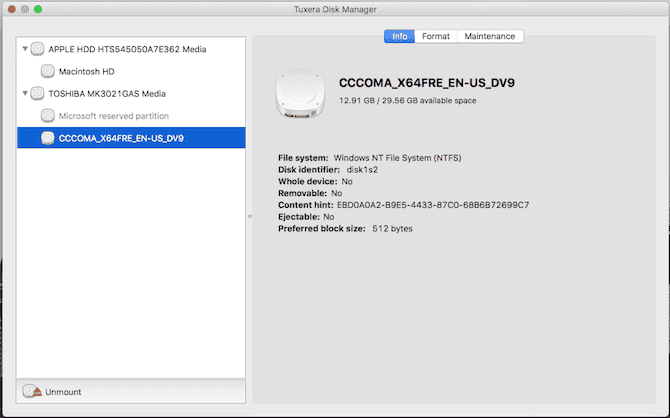670x418 pixels.
Task: Click the Macintosh HD volume icon
Action: tap(48, 71)
